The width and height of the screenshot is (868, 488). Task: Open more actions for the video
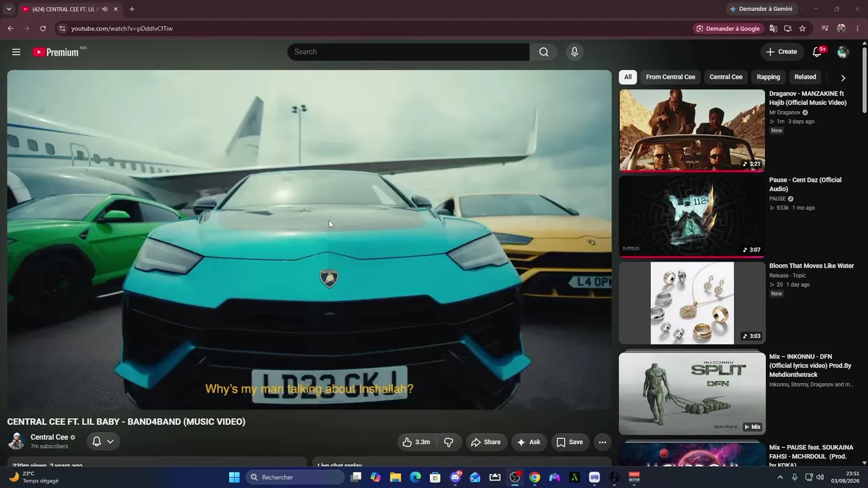click(x=602, y=442)
